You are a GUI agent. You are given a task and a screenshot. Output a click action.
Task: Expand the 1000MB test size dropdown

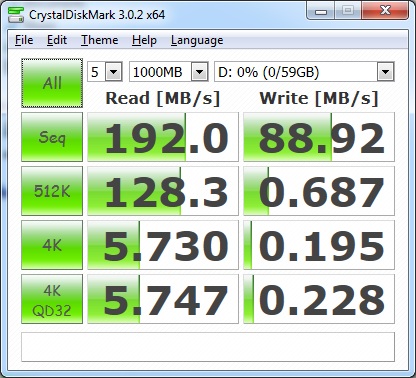point(200,72)
